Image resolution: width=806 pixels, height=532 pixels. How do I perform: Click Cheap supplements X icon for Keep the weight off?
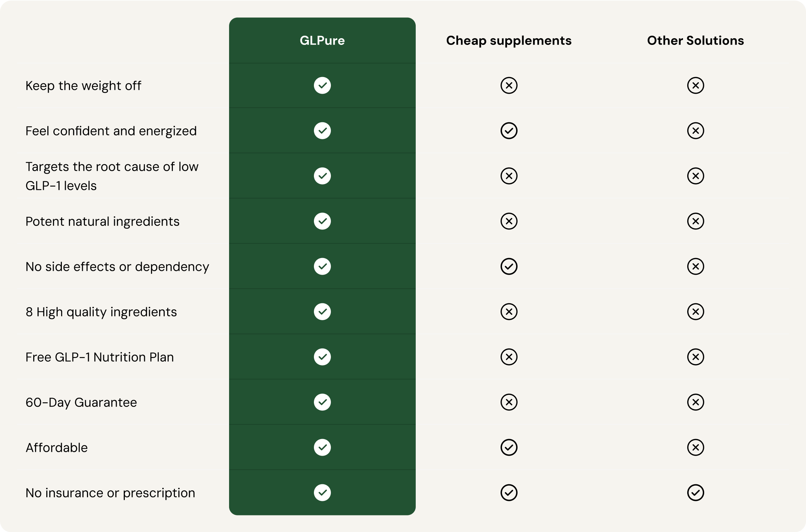509,86
